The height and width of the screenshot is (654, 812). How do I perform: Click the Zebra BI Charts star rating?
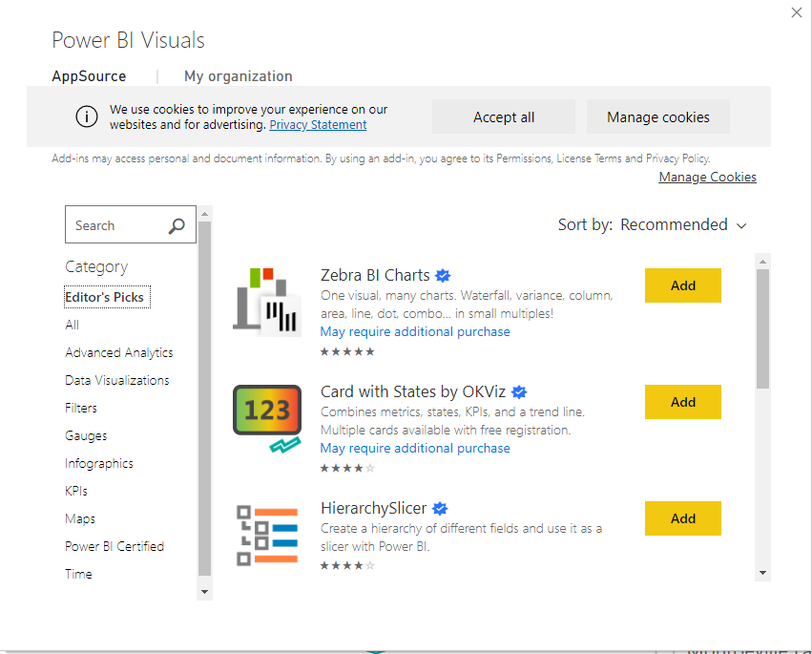point(347,352)
